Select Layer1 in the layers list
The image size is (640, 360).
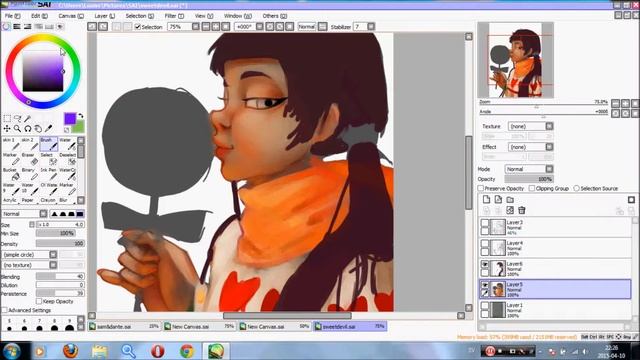pyautogui.click(x=555, y=310)
